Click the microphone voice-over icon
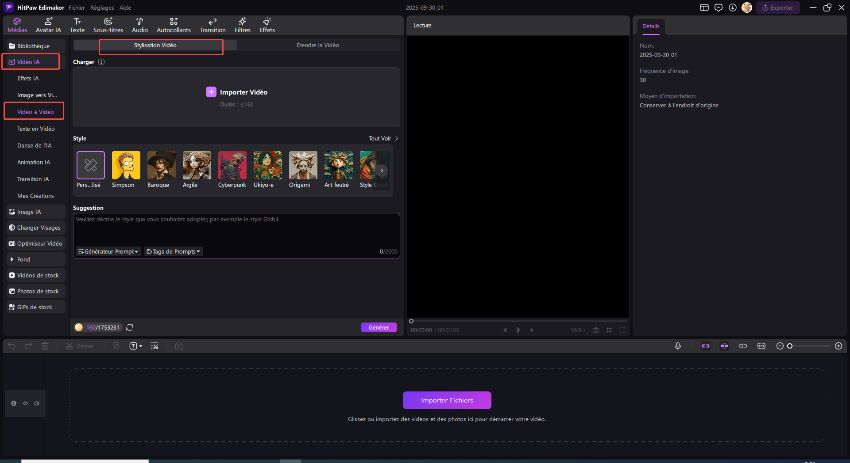The height and width of the screenshot is (463, 850). point(678,346)
